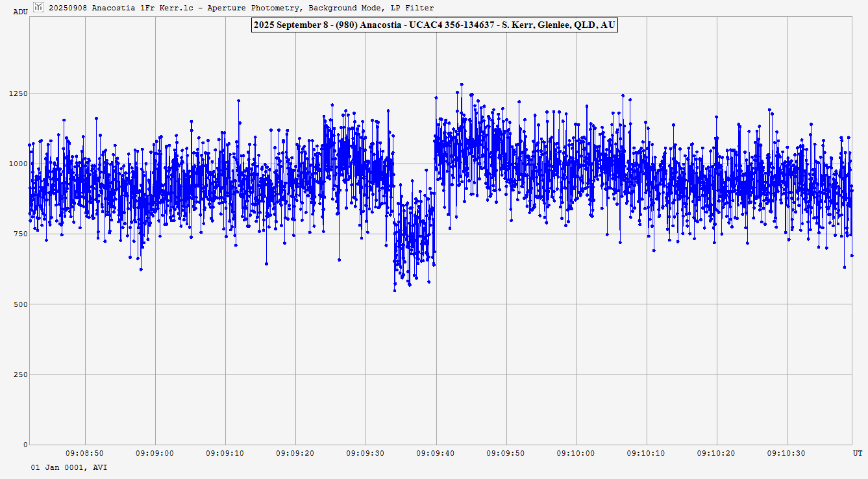This screenshot has width=868, height=479.
Task: Click the 500 ADU axis value
Action: point(21,304)
